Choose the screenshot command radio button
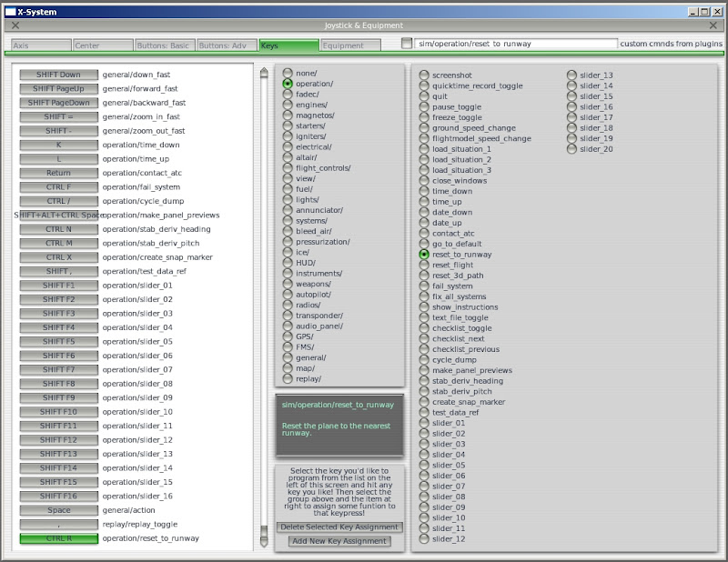 (x=424, y=75)
